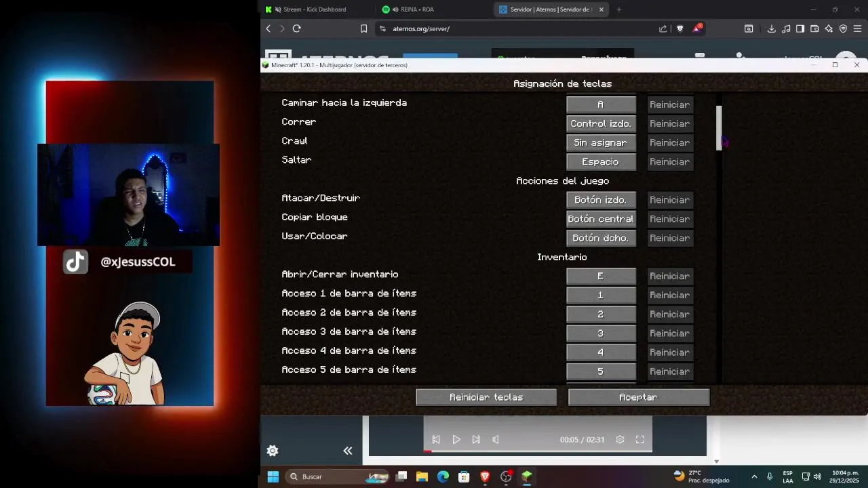Screen dimensions: 868x488
Task: Change key 5 for Acceso 5 de barra
Action: click(x=601, y=371)
